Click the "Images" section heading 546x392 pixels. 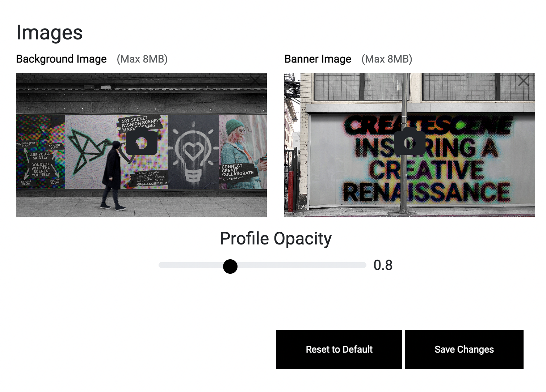coord(50,33)
